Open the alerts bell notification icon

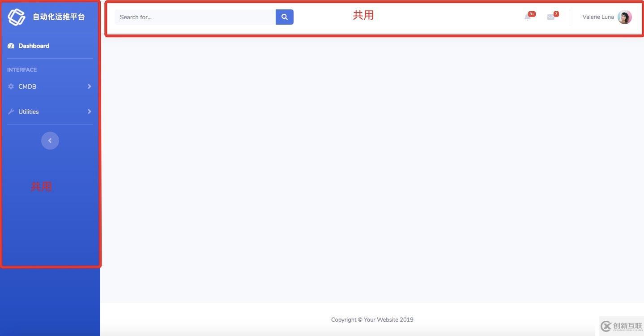tap(529, 16)
